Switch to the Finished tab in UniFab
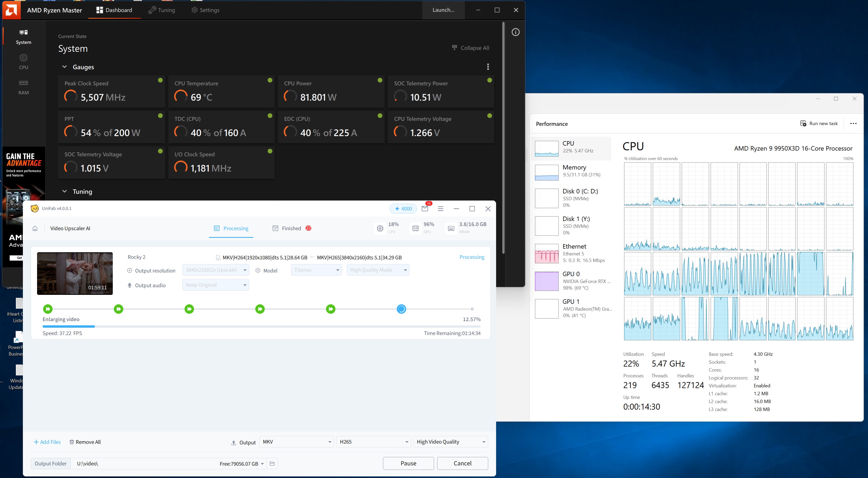This screenshot has width=868, height=478. tap(291, 228)
